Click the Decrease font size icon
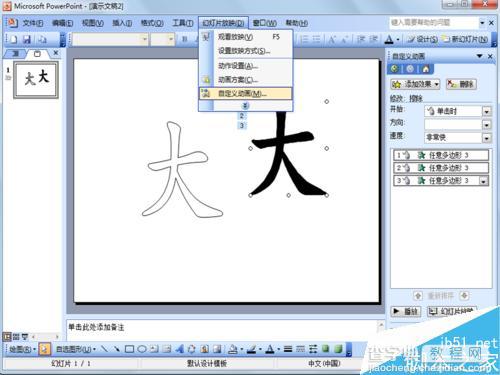This screenshot has width=500, height=375. [344, 39]
